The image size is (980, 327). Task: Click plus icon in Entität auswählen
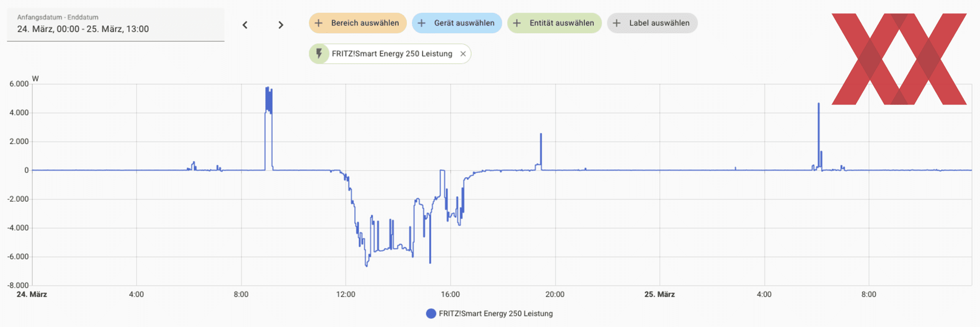(x=517, y=23)
